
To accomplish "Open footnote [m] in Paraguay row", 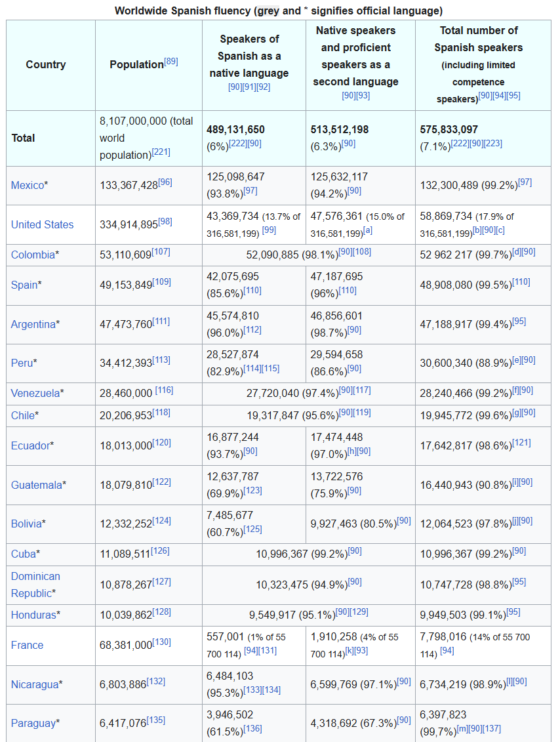I will pos(462,729).
